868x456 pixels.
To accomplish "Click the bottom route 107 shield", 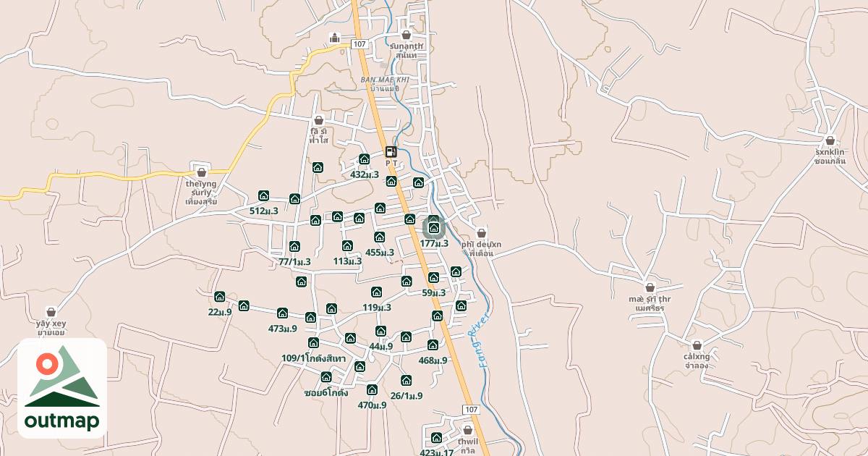I will tap(471, 410).
